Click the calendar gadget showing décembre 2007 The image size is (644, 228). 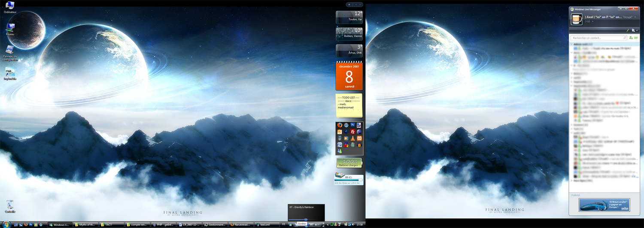click(349, 75)
